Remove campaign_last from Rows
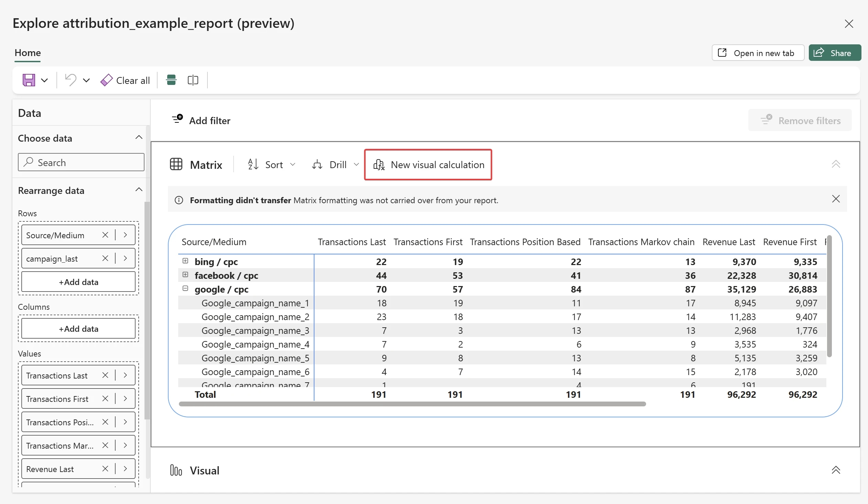 coord(105,258)
